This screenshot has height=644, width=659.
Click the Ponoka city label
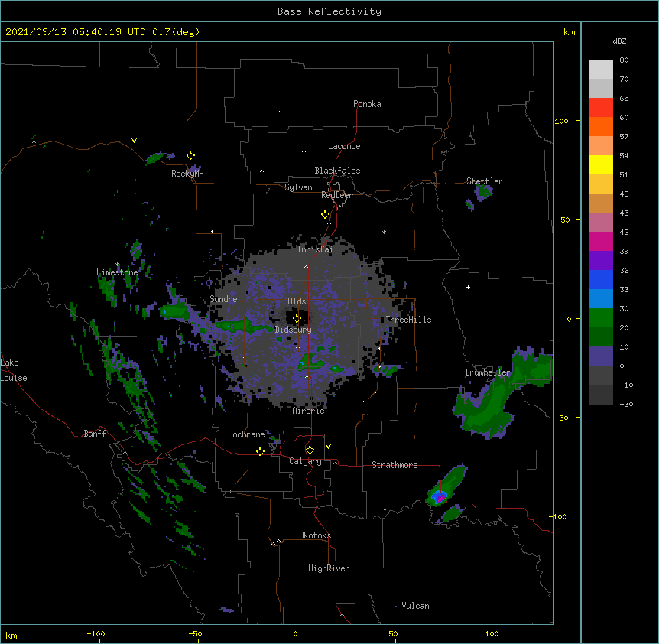click(x=367, y=104)
